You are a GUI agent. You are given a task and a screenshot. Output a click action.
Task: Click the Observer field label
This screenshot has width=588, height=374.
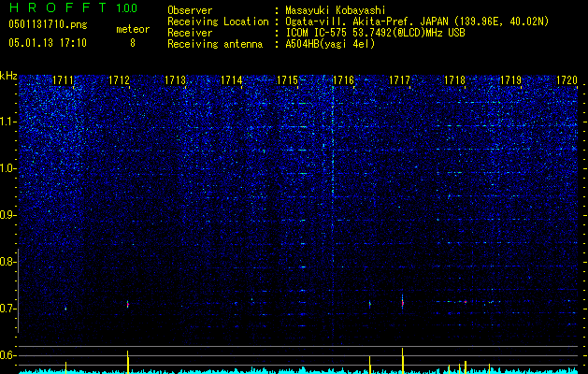tap(190, 10)
